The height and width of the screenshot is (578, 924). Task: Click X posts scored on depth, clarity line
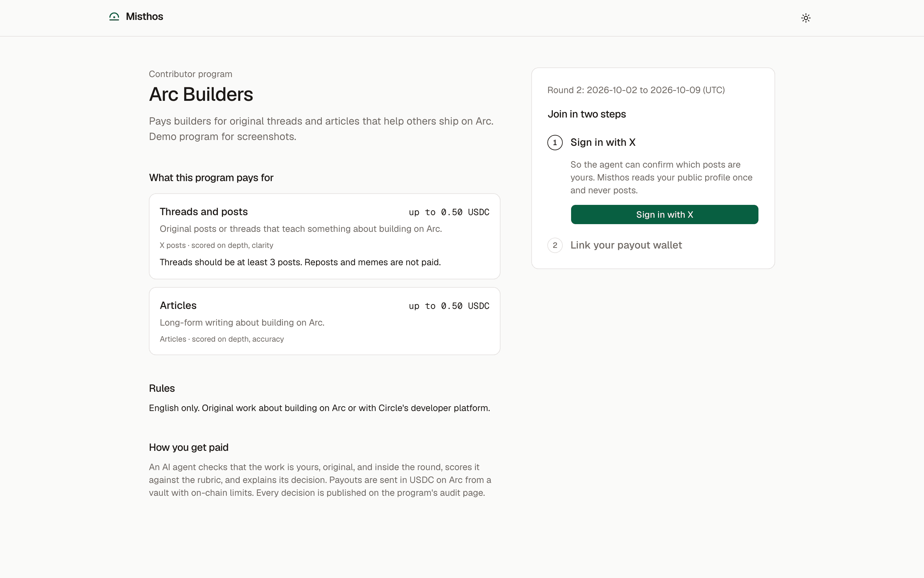pos(217,245)
